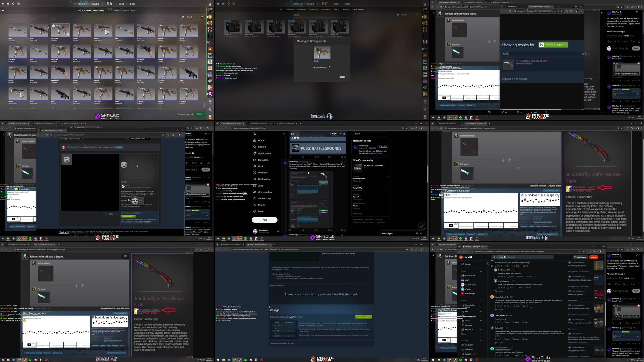Screen dimensions: 644x362
Task: Open Spotify from taskbar under X Post window
Action: tap(245, 238)
